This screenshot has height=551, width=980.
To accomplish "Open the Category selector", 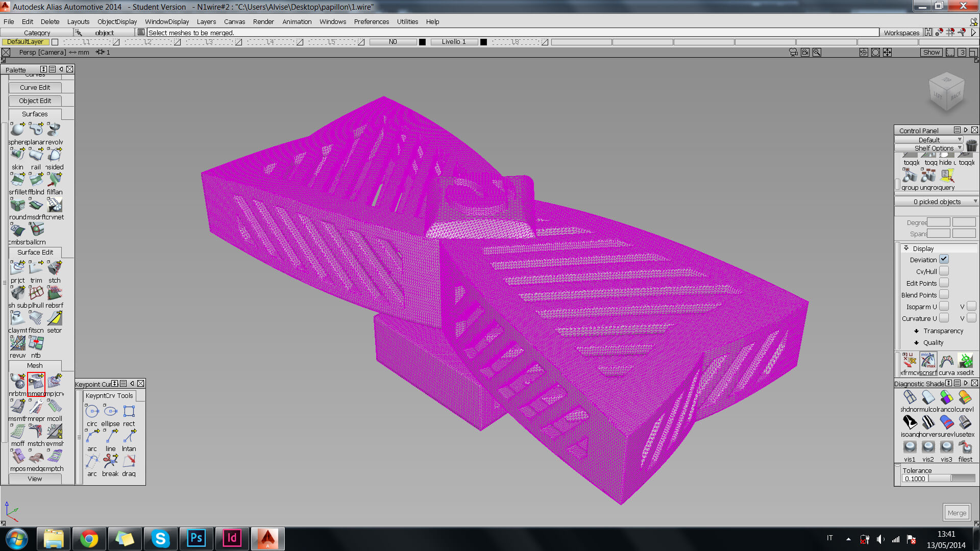I will tap(37, 33).
